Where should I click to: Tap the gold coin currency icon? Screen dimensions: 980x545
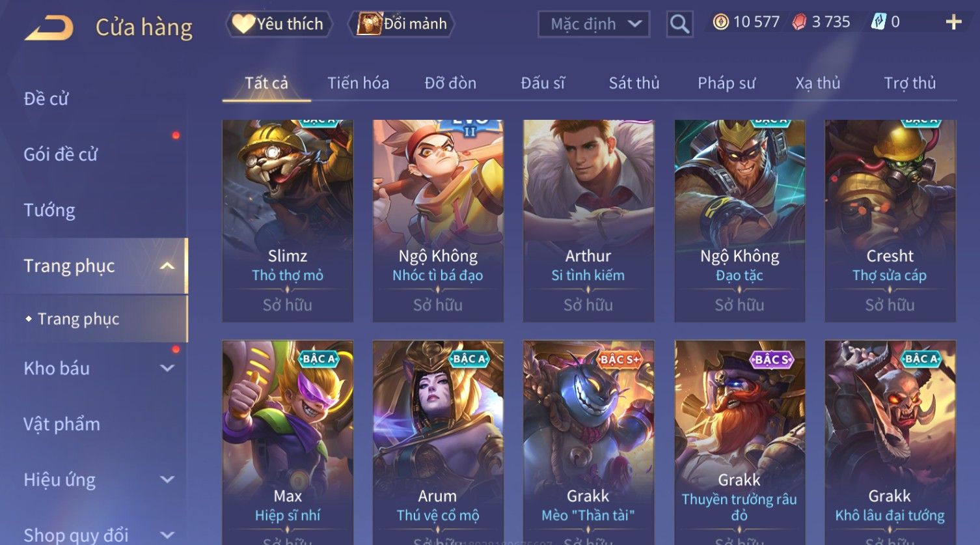[720, 22]
